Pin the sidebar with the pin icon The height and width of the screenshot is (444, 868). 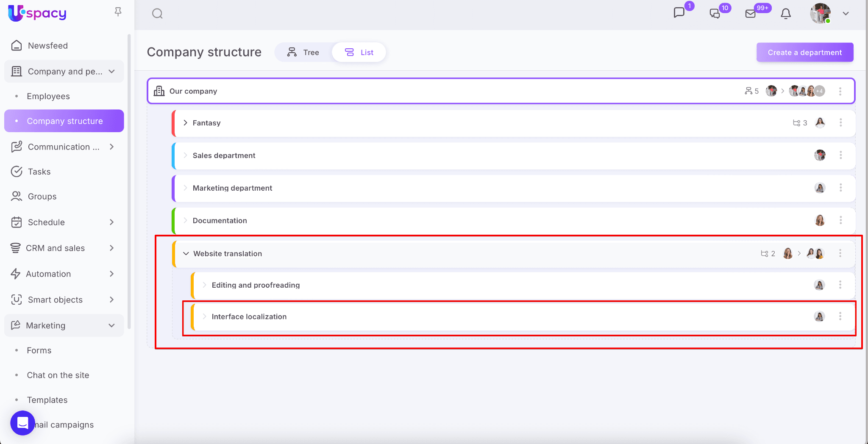coord(118,12)
